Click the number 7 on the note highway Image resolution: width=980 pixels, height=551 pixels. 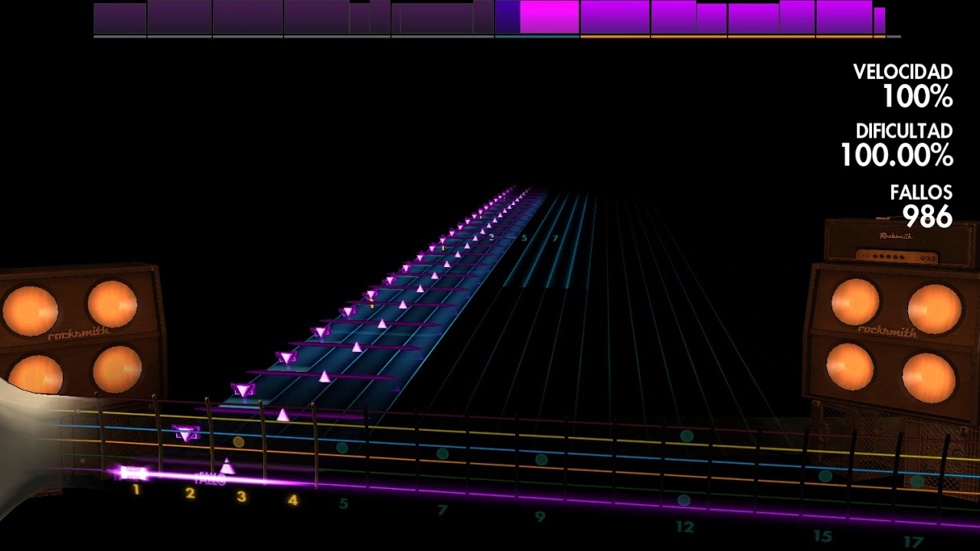[x=555, y=238]
